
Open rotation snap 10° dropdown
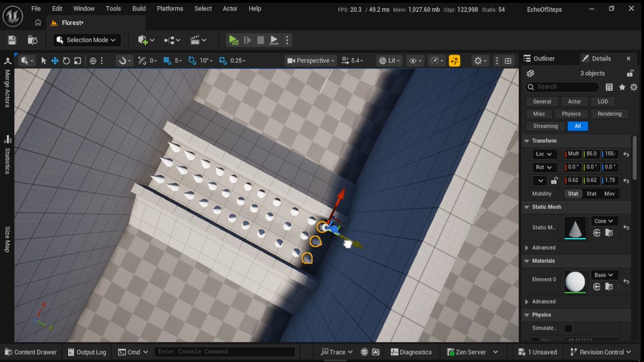206,61
